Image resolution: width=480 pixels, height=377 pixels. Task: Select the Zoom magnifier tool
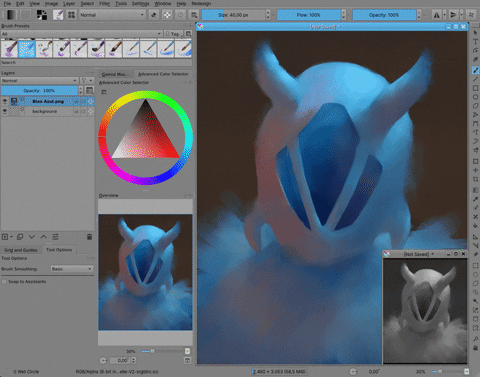475,339
